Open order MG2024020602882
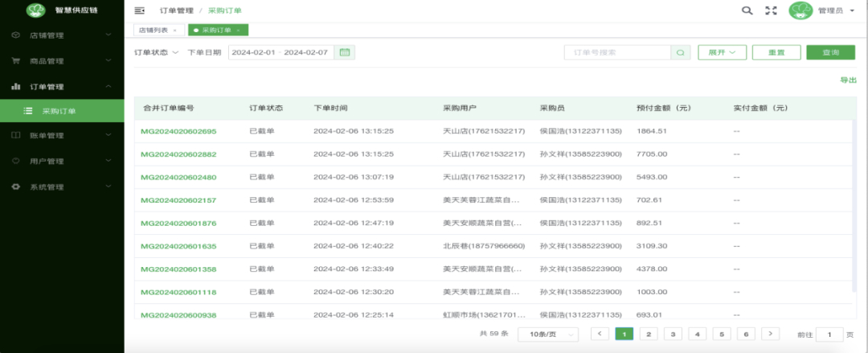 [178, 154]
